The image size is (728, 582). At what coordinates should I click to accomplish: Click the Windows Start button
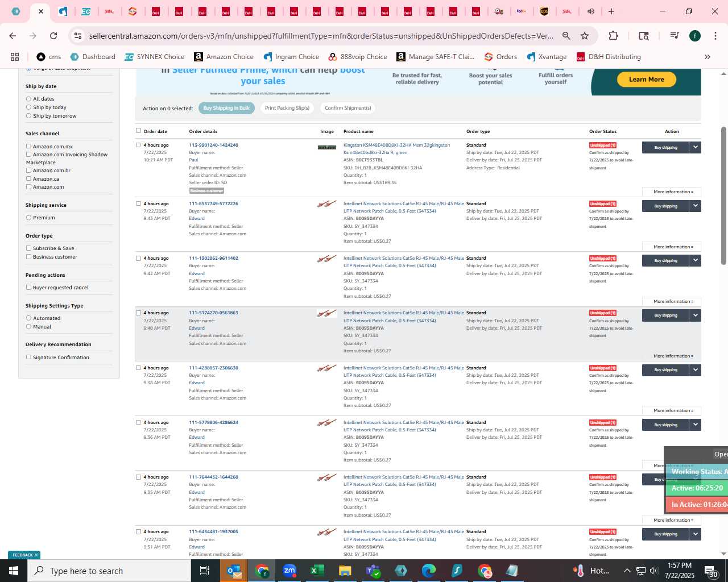[x=14, y=571]
